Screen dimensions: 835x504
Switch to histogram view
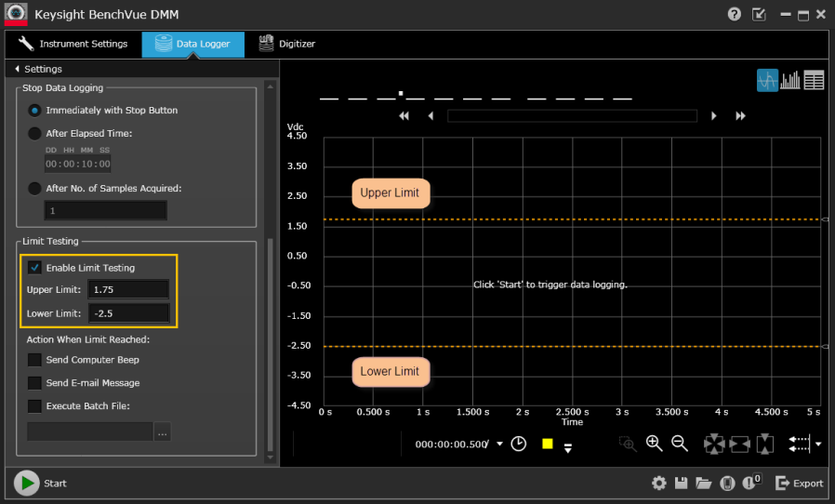point(790,81)
